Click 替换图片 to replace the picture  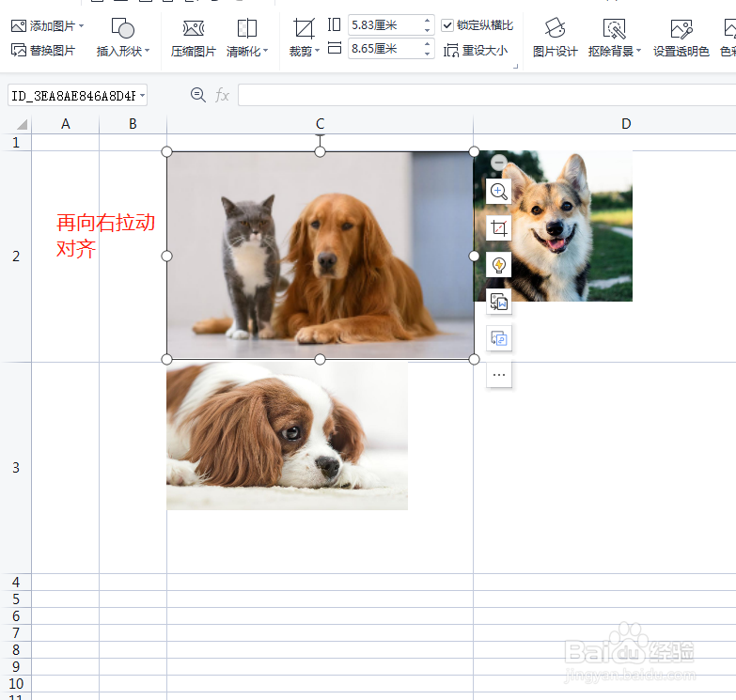43,50
